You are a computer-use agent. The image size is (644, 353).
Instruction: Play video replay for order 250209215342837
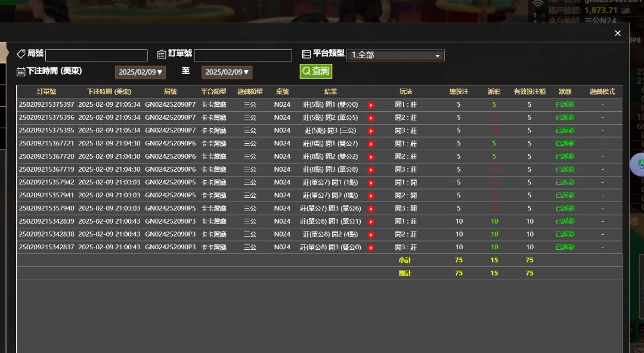coord(370,247)
